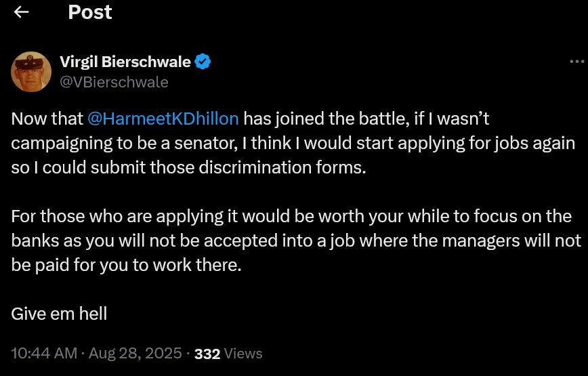588x376 pixels.
Task: Open the more options ellipsis menu
Action: [x=576, y=62]
